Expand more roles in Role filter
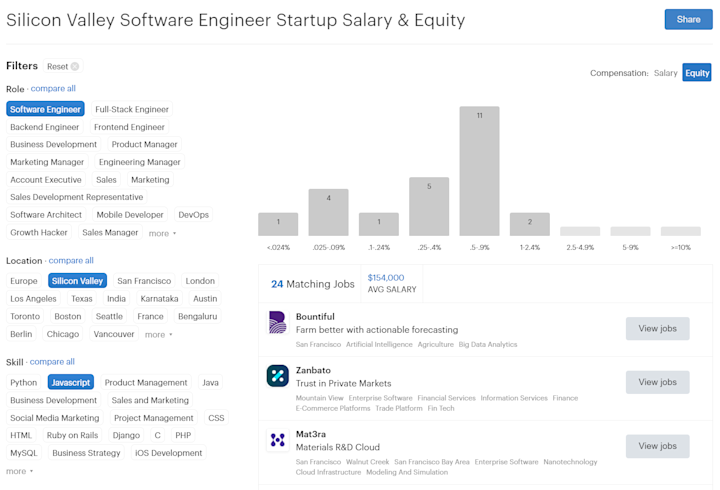 (162, 234)
